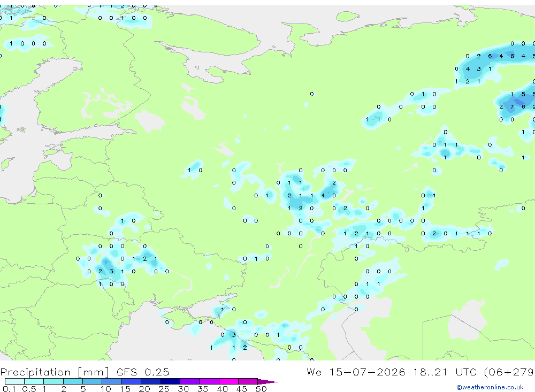This screenshot has height=392, width=535.
Task: Click the 'GFS 0.25' model label
Action: 143,372
